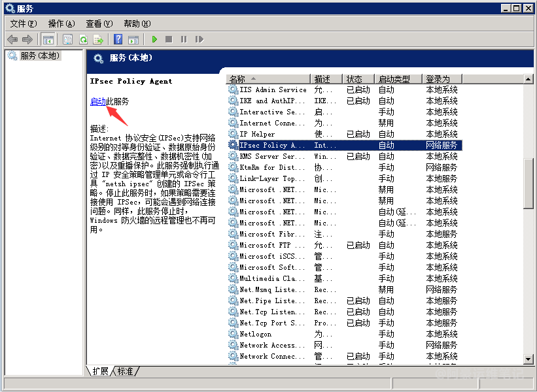Open the 文件(F) menu
Viewport: 537px width, 392px height.
click(24, 24)
